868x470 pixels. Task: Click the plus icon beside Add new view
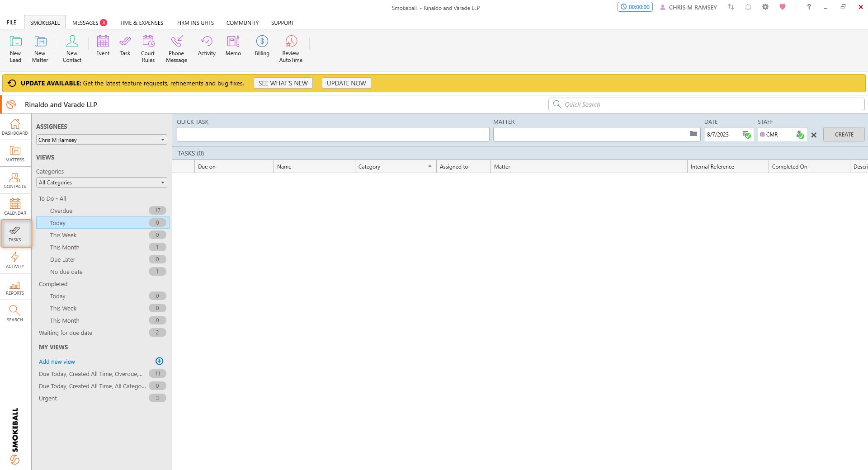point(160,361)
